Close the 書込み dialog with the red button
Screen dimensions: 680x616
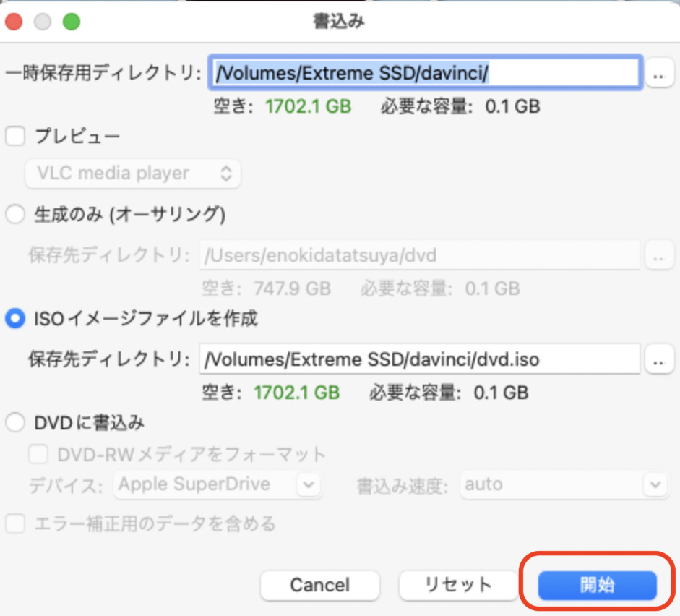(14, 21)
